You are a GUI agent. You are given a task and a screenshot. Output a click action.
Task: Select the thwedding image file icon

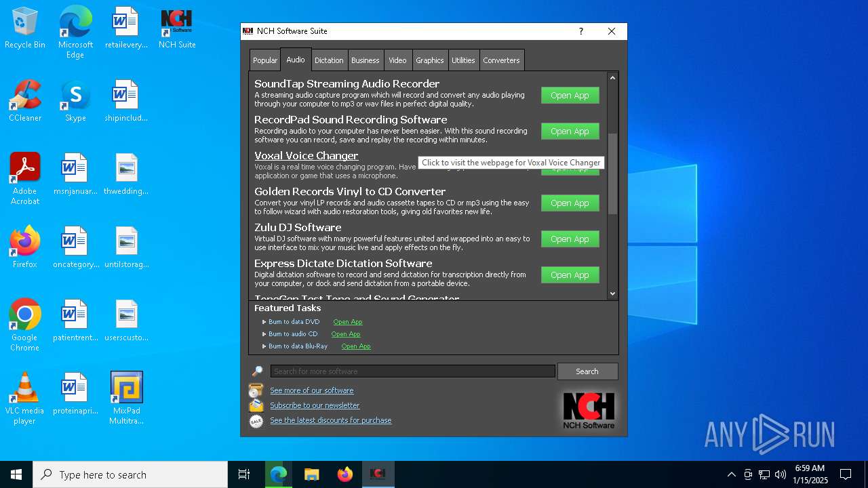coord(126,175)
